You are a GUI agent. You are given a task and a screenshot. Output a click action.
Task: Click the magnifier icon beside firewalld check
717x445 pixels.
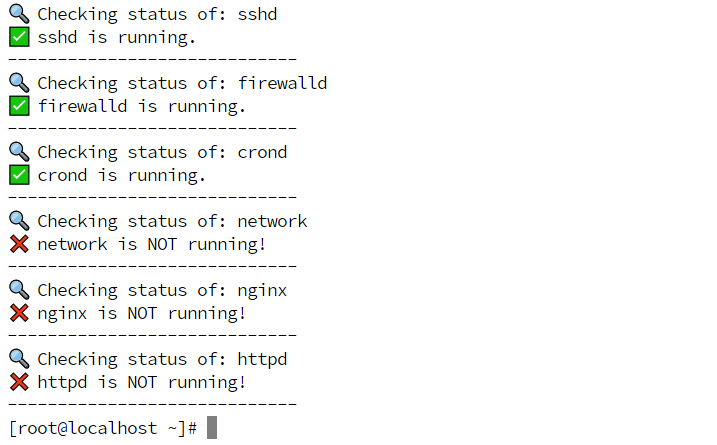click(19, 83)
